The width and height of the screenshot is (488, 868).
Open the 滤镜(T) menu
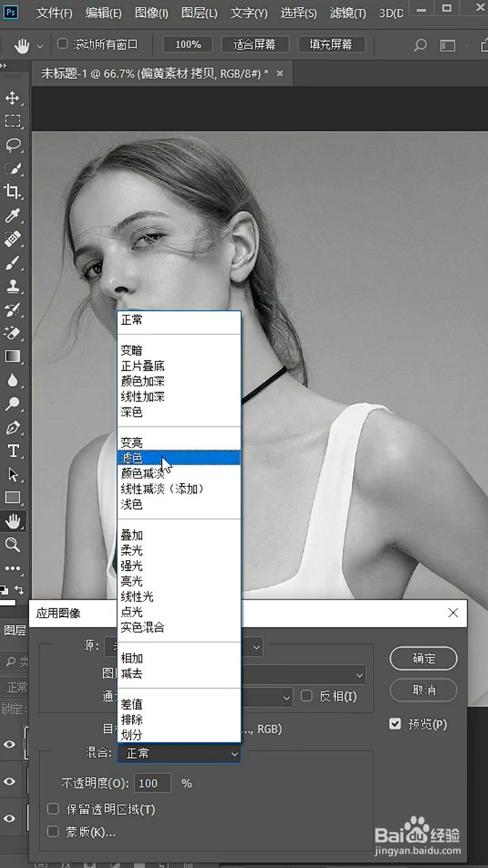point(348,14)
